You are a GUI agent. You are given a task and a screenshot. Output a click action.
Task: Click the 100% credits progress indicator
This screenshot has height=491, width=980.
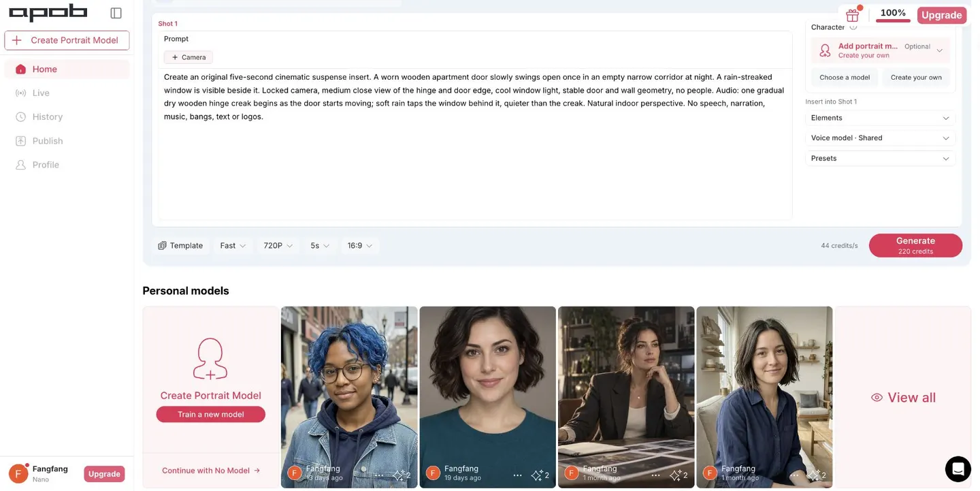[x=893, y=14]
